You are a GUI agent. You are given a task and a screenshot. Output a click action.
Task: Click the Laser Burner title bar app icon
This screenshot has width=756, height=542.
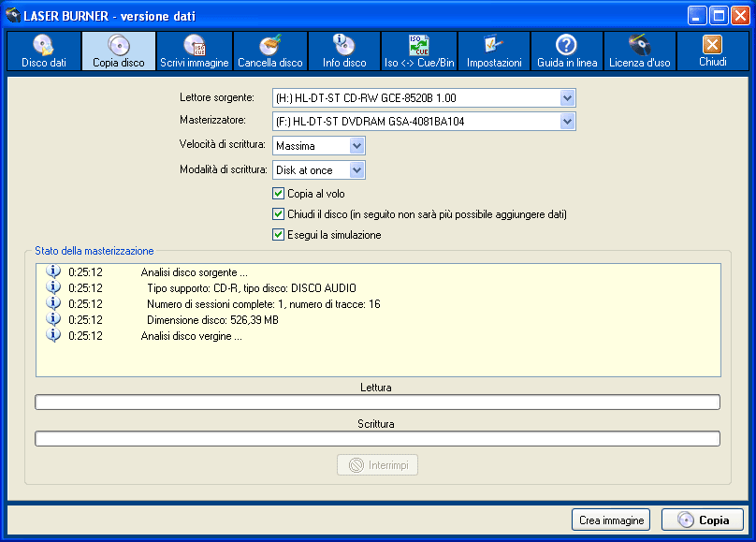[13, 15]
